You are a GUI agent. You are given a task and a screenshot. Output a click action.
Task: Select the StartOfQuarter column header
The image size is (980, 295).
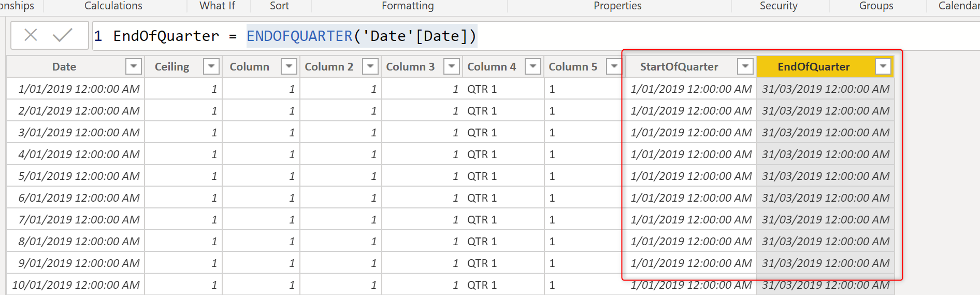[679, 67]
